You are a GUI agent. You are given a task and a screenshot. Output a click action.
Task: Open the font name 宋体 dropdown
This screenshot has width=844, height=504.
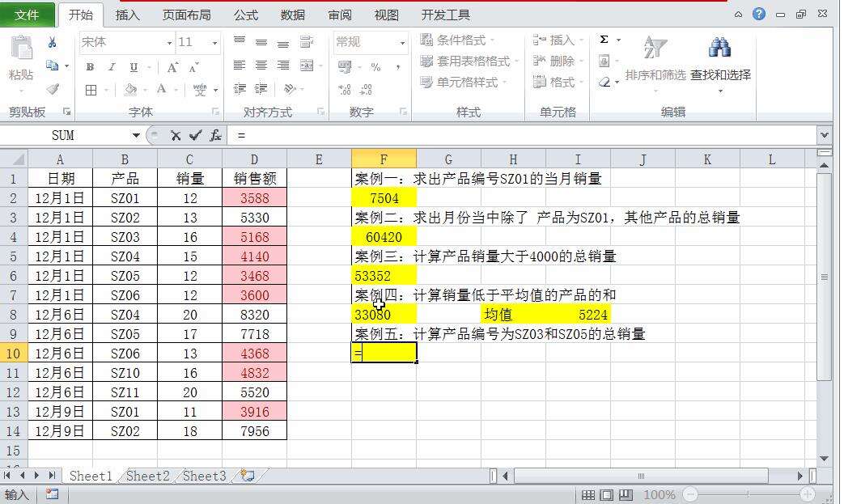pos(169,43)
